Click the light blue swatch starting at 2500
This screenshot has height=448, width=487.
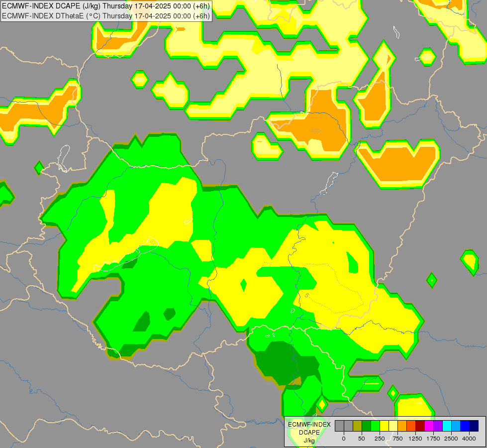pos(456,426)
